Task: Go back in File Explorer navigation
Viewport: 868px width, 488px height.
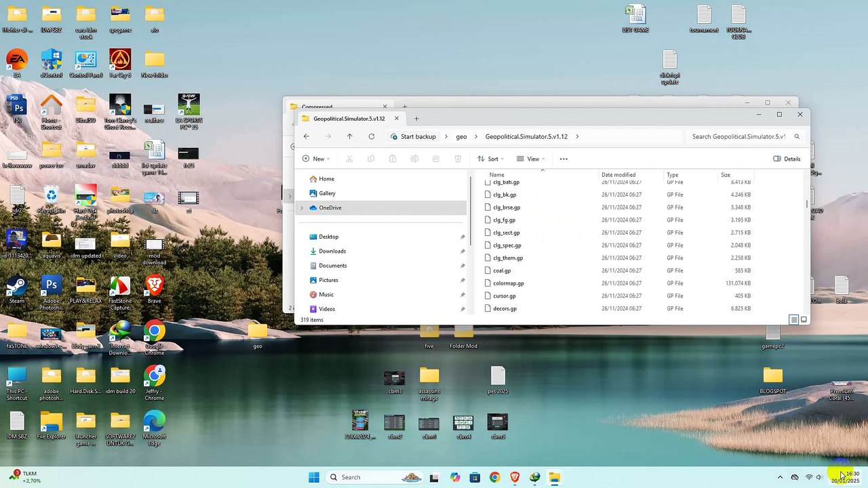Action: [x=307, y=136]
